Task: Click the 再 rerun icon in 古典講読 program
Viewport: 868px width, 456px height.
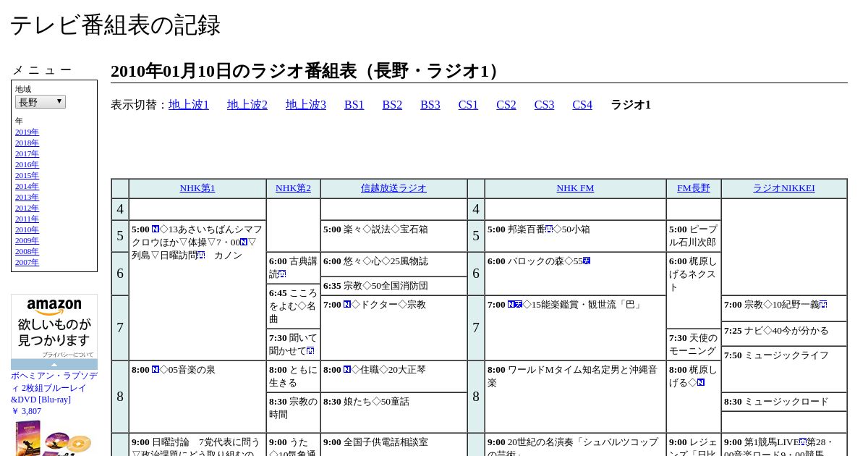Action: (282, 274)
